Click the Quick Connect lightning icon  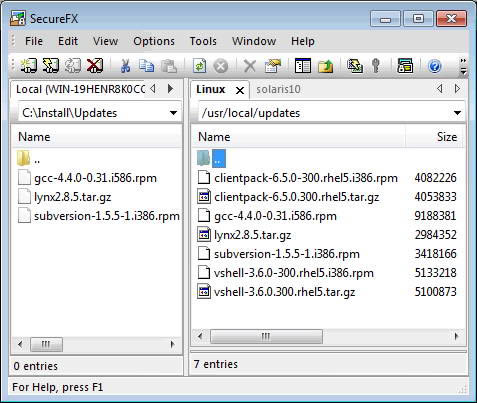click(x=51, y=65)
